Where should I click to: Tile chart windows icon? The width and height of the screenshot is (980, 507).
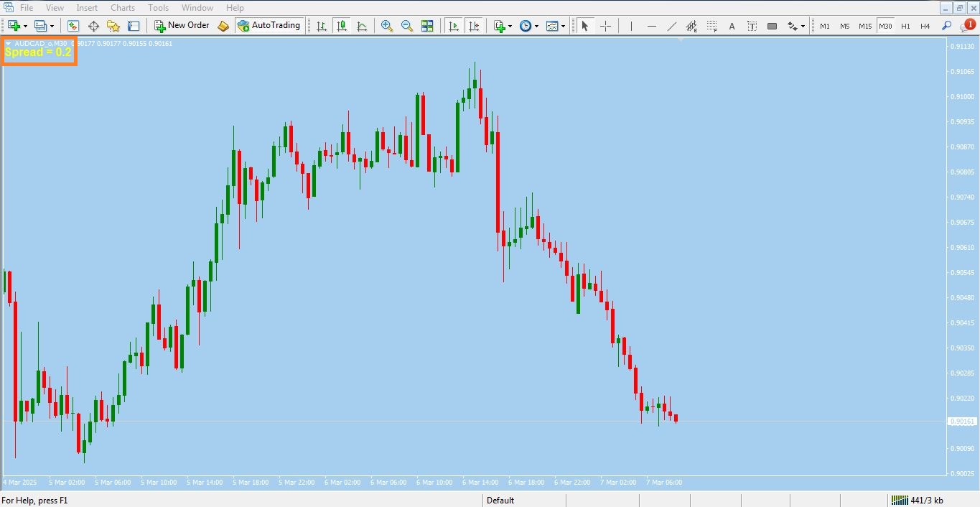427,26
